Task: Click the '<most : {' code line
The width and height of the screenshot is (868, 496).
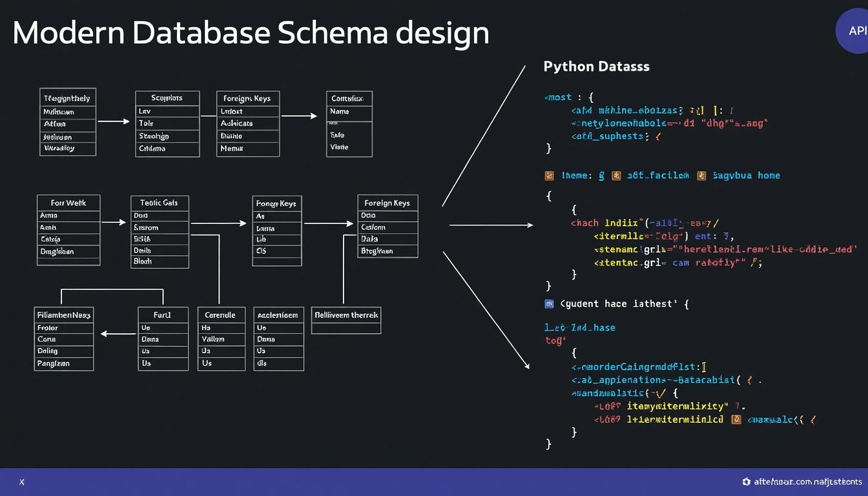Action: (569, 98)
